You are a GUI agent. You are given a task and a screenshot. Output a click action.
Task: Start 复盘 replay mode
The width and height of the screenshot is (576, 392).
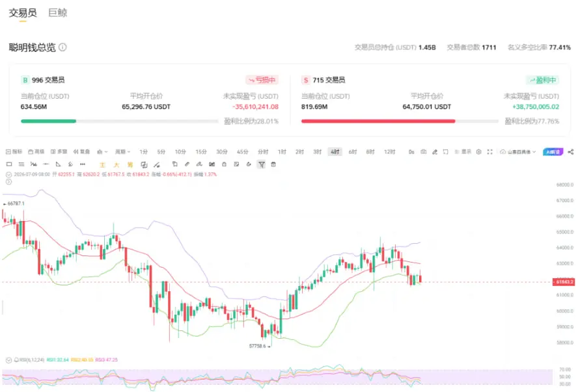(x=81, y=151)
